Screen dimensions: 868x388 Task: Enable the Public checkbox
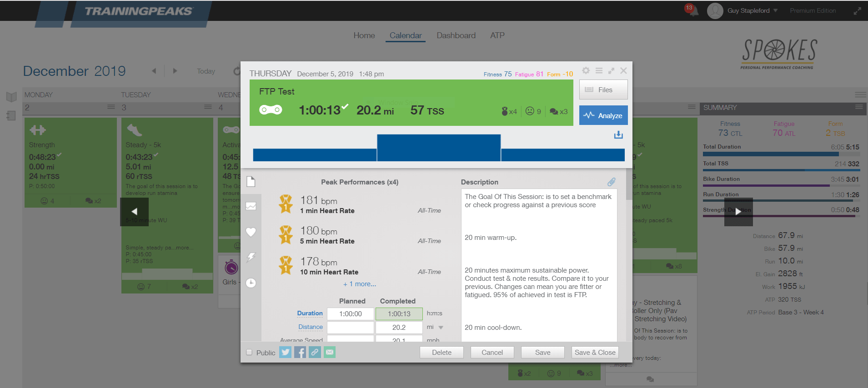click(249, 352)
